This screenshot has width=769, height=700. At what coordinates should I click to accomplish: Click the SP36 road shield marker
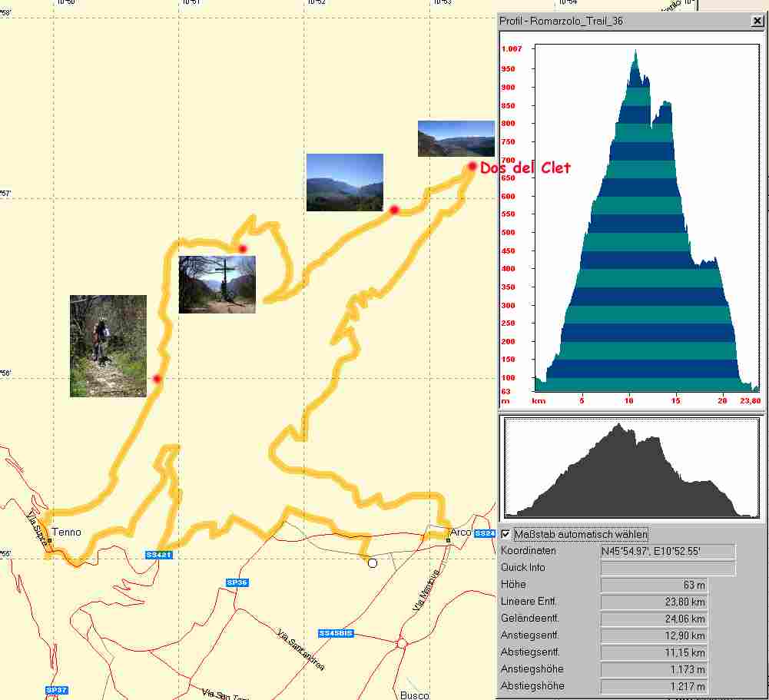237,583
